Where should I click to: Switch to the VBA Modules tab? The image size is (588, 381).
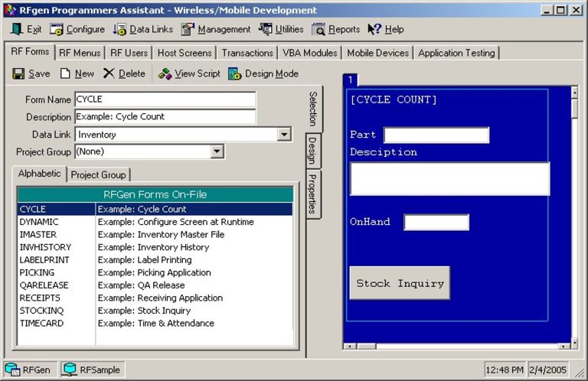tap(309, 53)
